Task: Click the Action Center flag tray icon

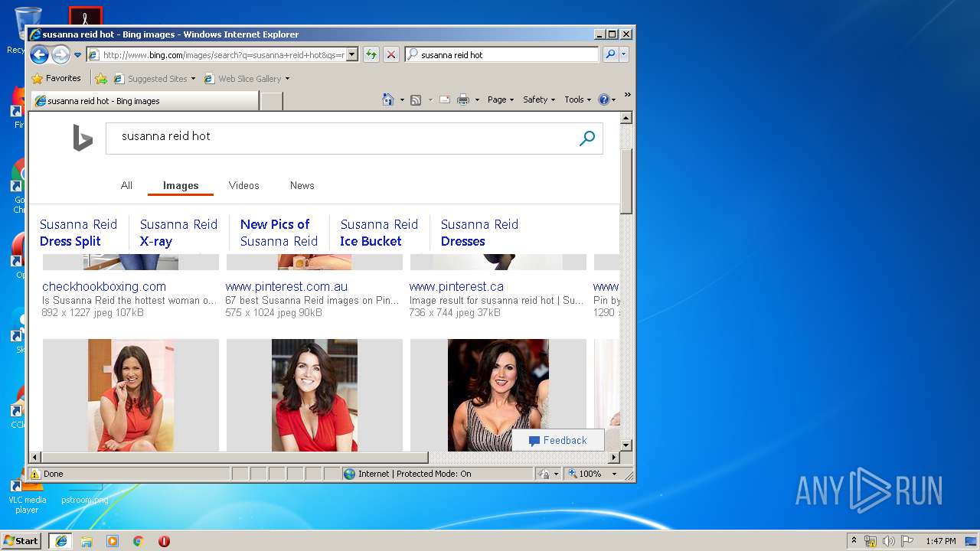Action: click(906, 541)
